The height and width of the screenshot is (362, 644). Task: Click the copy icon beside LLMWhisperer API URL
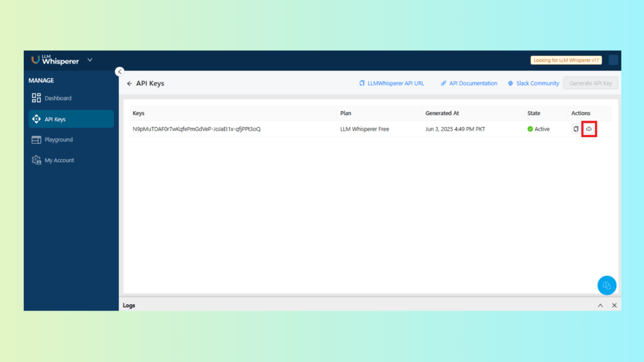pyautogui.click(x=362, y=84)
